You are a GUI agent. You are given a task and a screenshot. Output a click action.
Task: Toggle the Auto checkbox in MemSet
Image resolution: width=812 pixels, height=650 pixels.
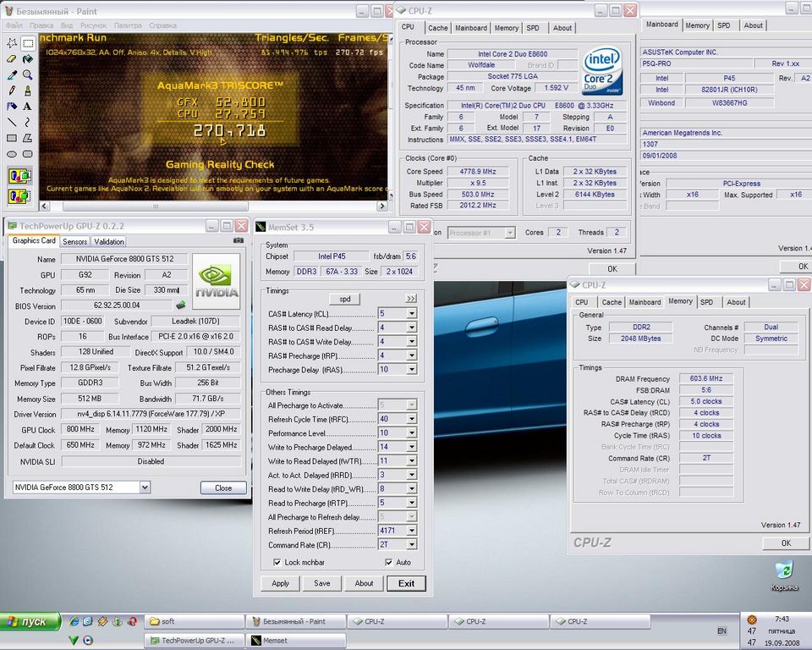coord(389,562)
